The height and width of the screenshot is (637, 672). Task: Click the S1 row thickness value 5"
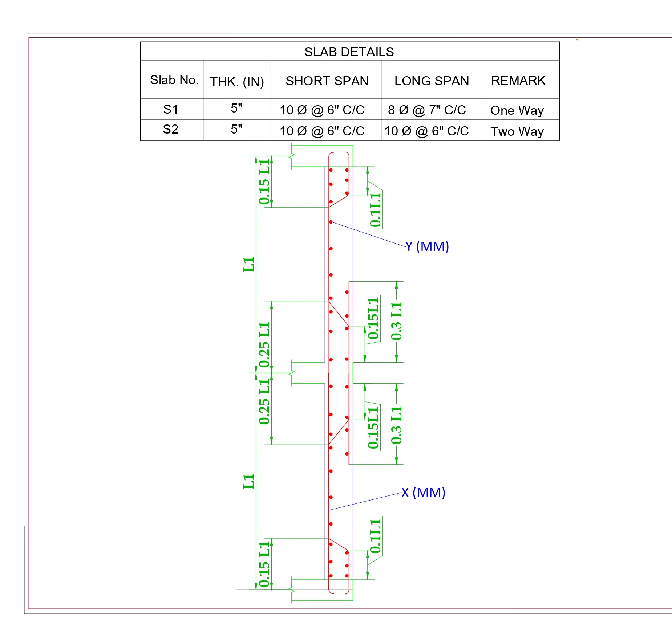point(236,108)
